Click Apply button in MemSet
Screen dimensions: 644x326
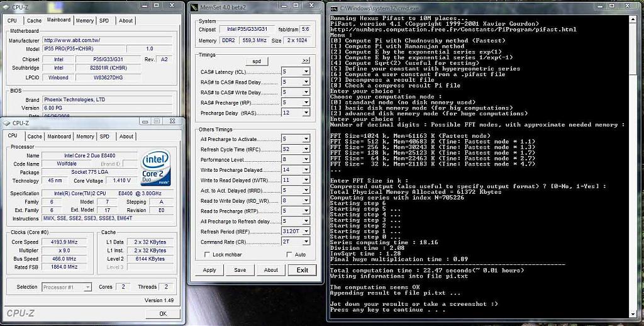(209, 270)
